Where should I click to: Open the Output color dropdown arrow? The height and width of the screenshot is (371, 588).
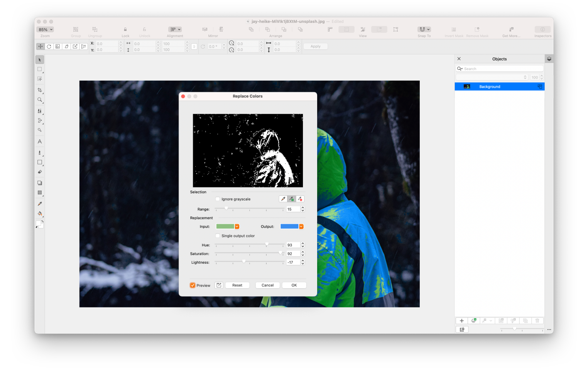coord(301,226)
